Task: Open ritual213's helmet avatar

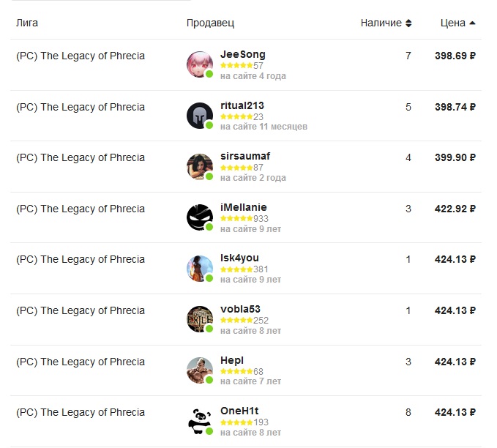Action: click(199, 116)
